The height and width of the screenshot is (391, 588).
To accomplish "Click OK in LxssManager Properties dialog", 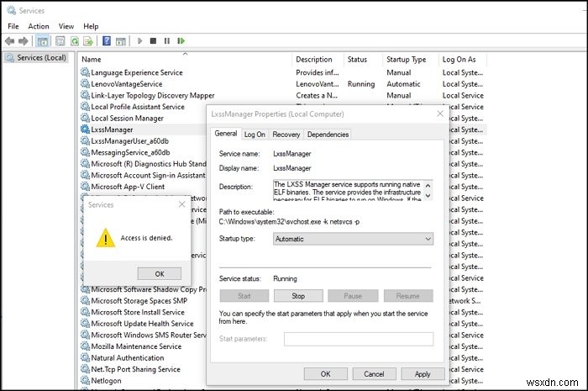I will (326, 373).
